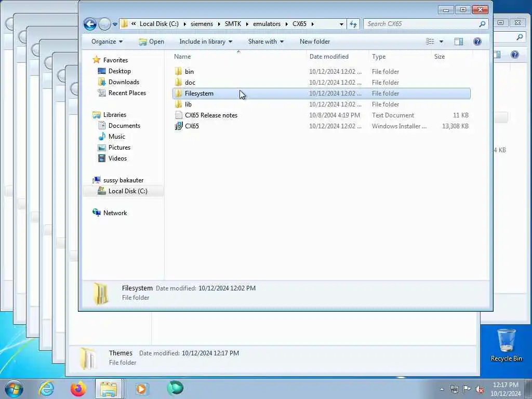Screen dimensions: 532x399
Task: Sort by Date modified column header
Action: tap(329, 56)
